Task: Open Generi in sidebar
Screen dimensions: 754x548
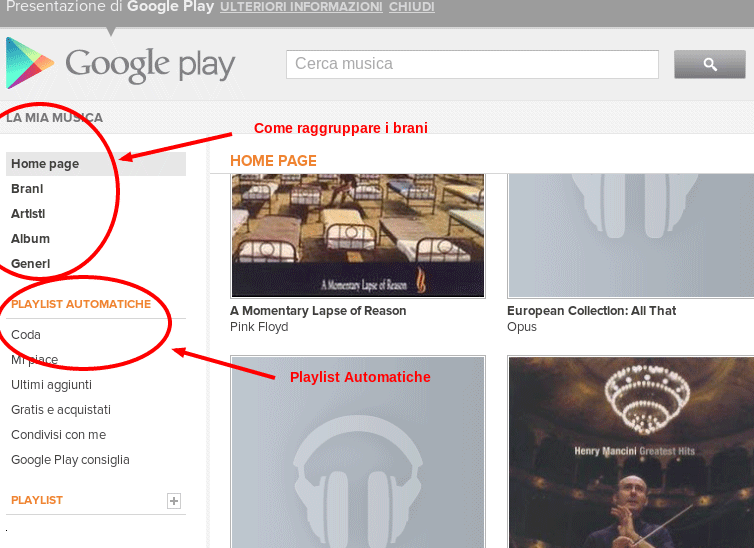Action: click(x=30, y=264)
